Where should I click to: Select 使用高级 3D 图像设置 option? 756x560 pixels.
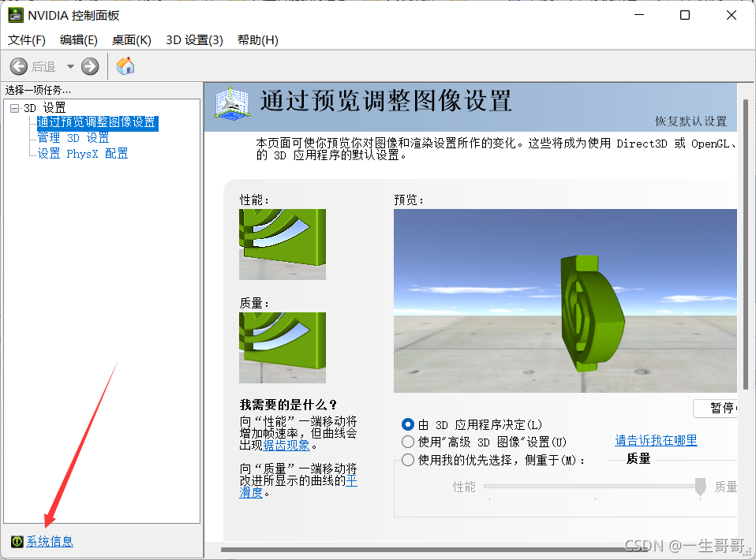click(408, 442)
